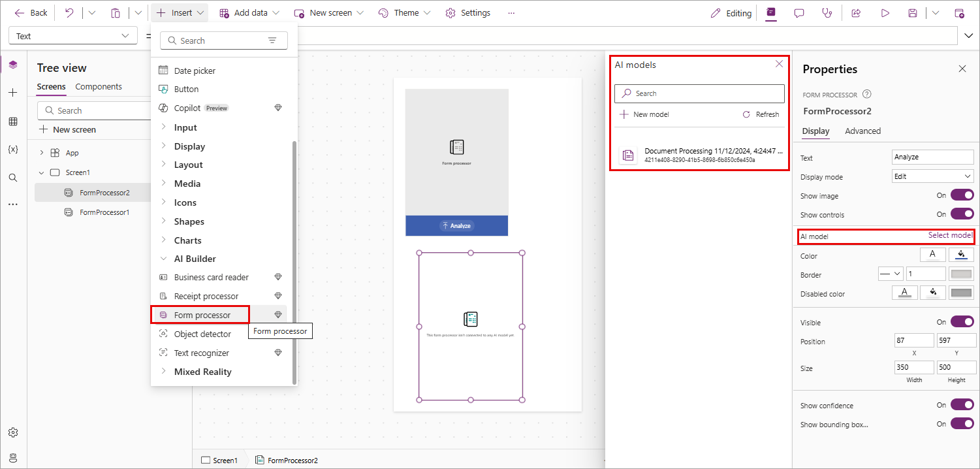The image size is (980, 469).
Task: Switch to the Components tab
Action: (x=99, y=86)
